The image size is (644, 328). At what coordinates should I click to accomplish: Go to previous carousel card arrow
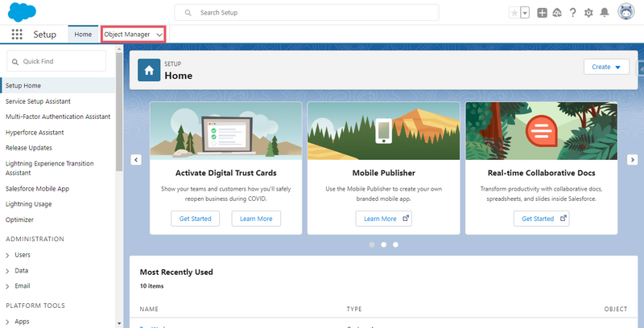coord(136,159)
